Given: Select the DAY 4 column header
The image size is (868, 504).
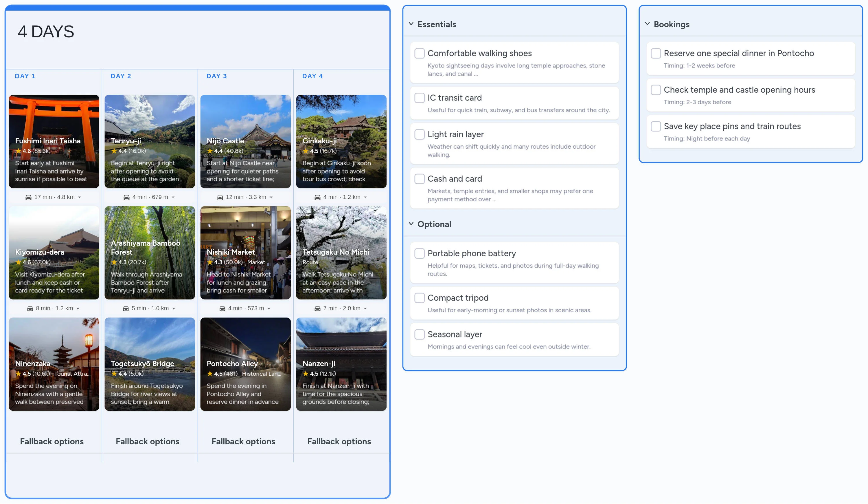Looking at the screenshot, I should pyautogui.click(x=312, y=76).
